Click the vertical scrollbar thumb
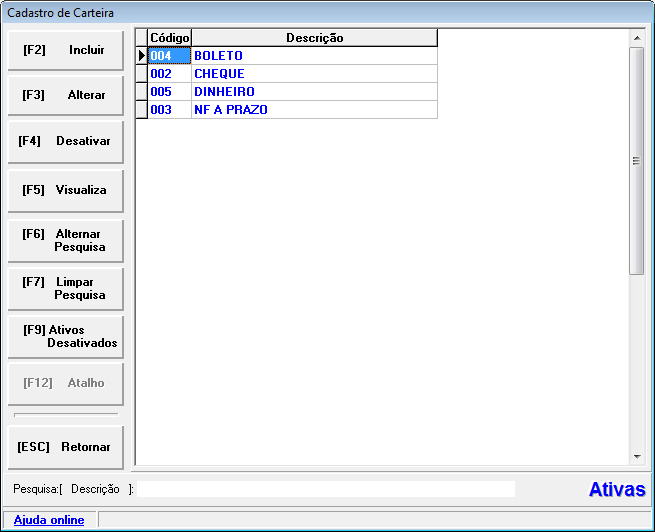The height and width of the screenshot is (532, 655). (637, 160)
